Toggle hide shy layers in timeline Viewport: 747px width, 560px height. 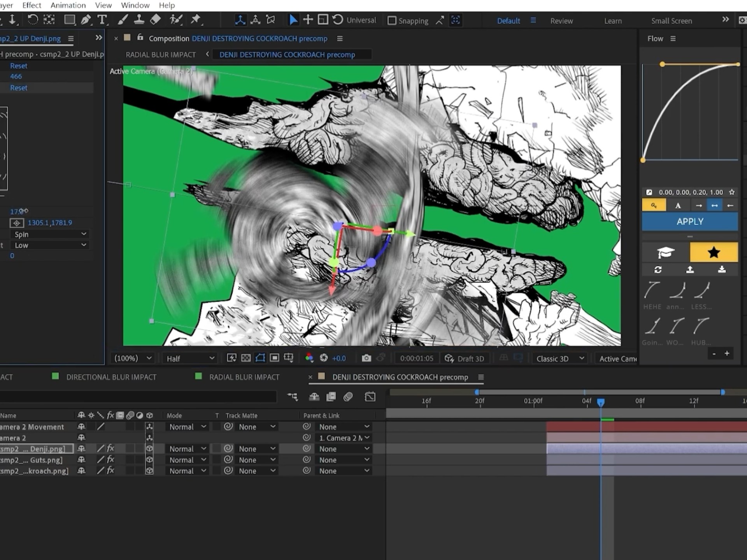click(x=314, y=397)
